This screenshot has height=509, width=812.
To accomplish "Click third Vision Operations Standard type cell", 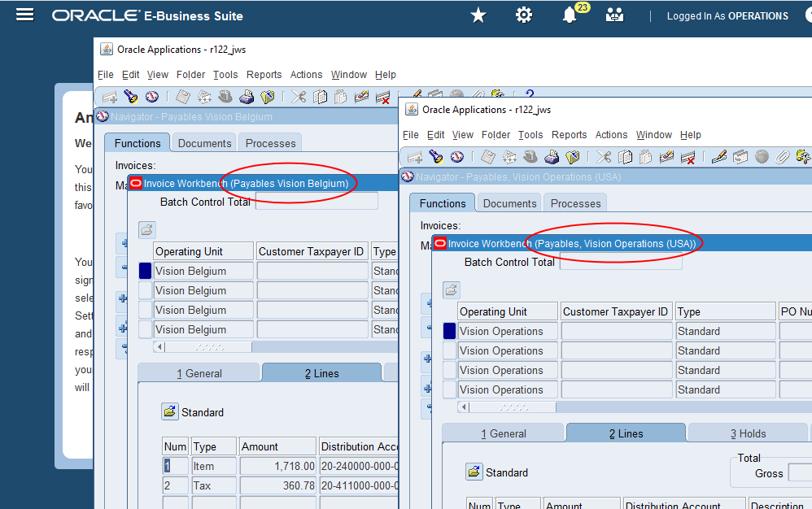I will 726,370.
